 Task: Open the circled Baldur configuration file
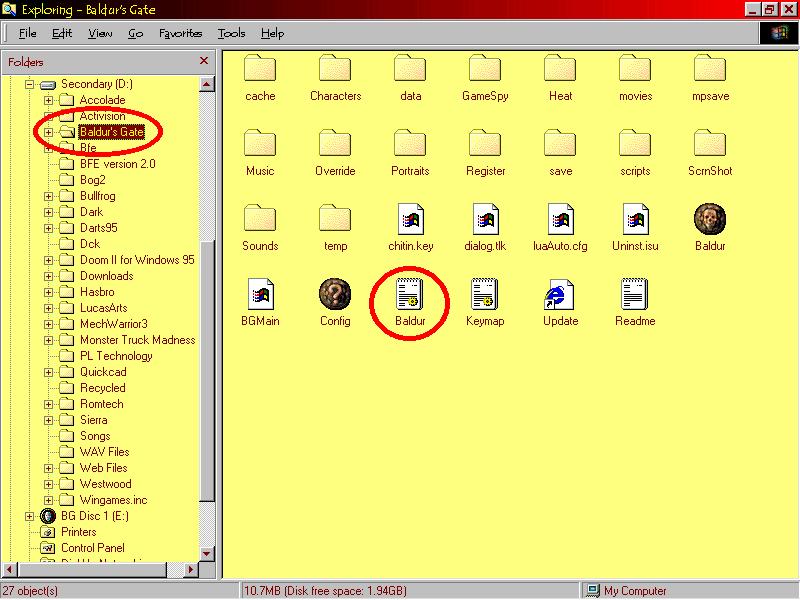[410, 295]
